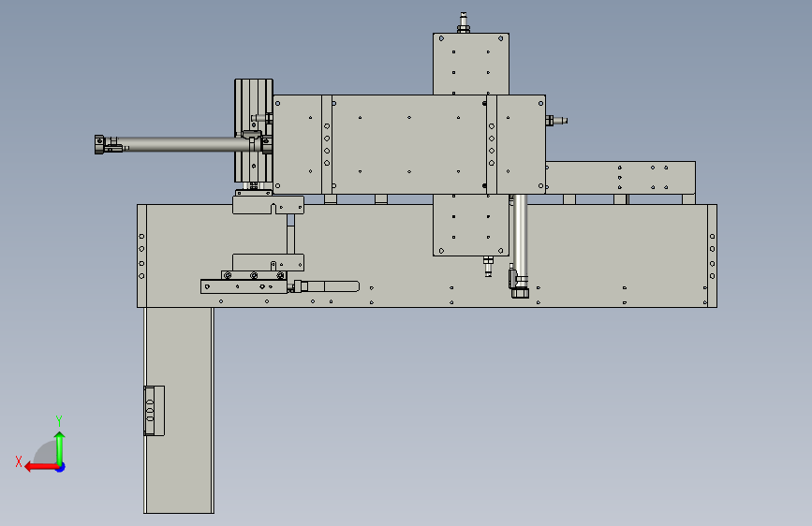Viewport: 812px width, 526px height.
Task: Select the narrow rail plate at right
Action: point(620,178)
